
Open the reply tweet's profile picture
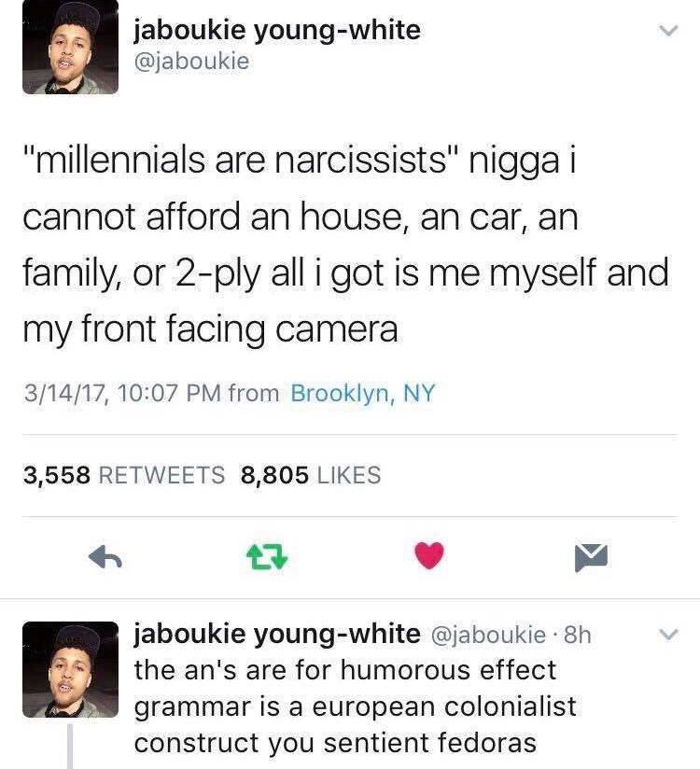[70, 669]
